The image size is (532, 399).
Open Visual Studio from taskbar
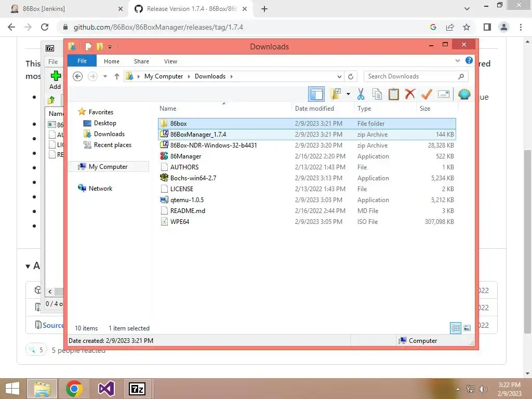click(106, 389)
